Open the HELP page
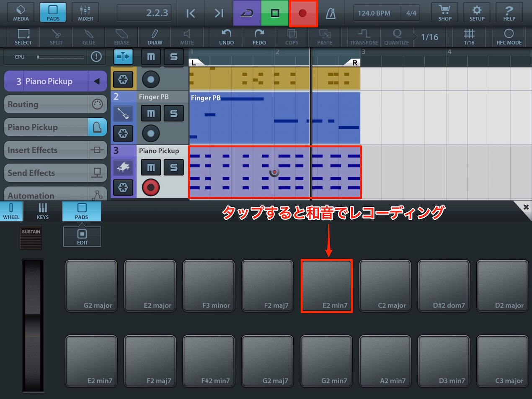This screenshot has width=532, height=399. (509, 13)
